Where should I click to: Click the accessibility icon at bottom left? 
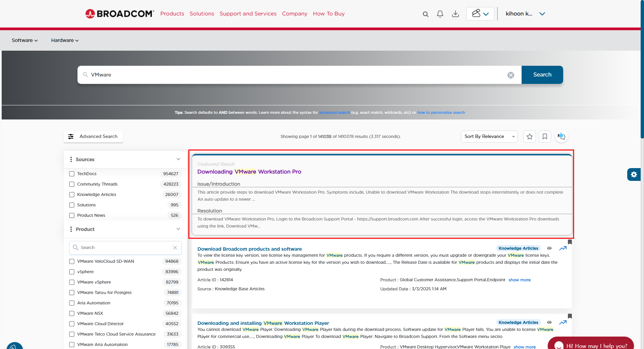click(14, 346)
